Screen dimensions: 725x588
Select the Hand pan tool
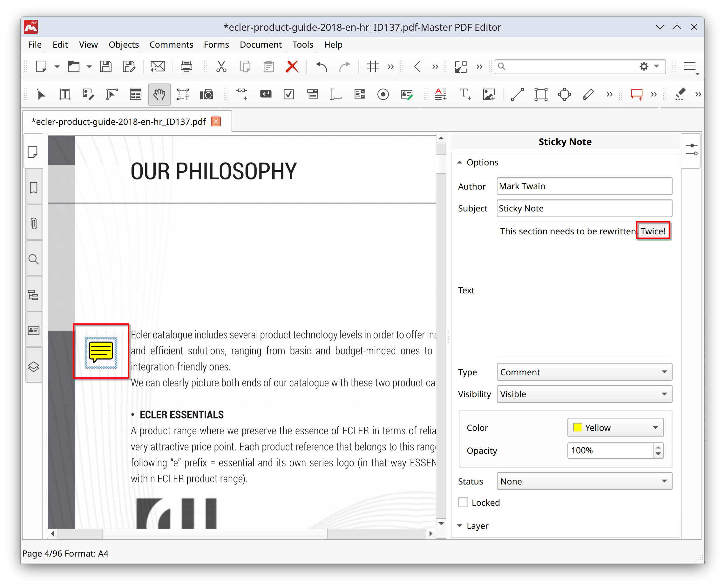[159, 94]
